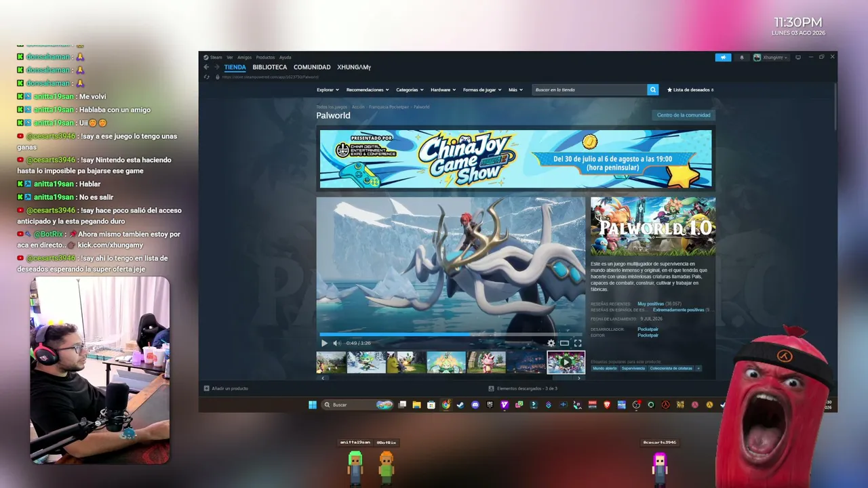Expand the Recomendaciones dropdown
The width and height of the screenshot is (868, 488).
(368, 89)
